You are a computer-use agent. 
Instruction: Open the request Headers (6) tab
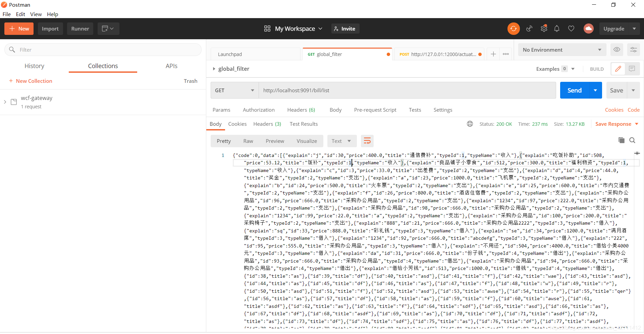[x=301, y=110]
